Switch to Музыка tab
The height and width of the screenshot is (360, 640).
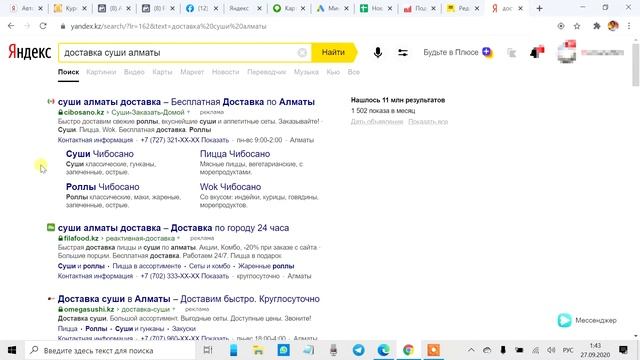coord(306,72)
